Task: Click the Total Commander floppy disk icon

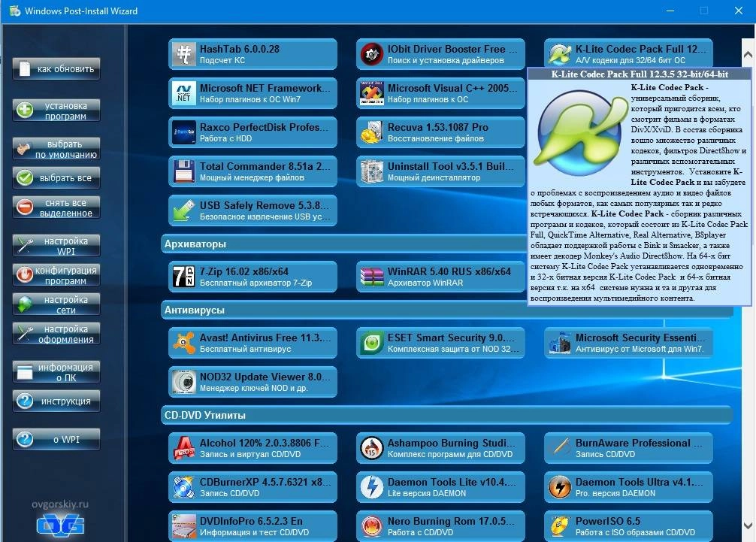Action: [x=183, y=171]
